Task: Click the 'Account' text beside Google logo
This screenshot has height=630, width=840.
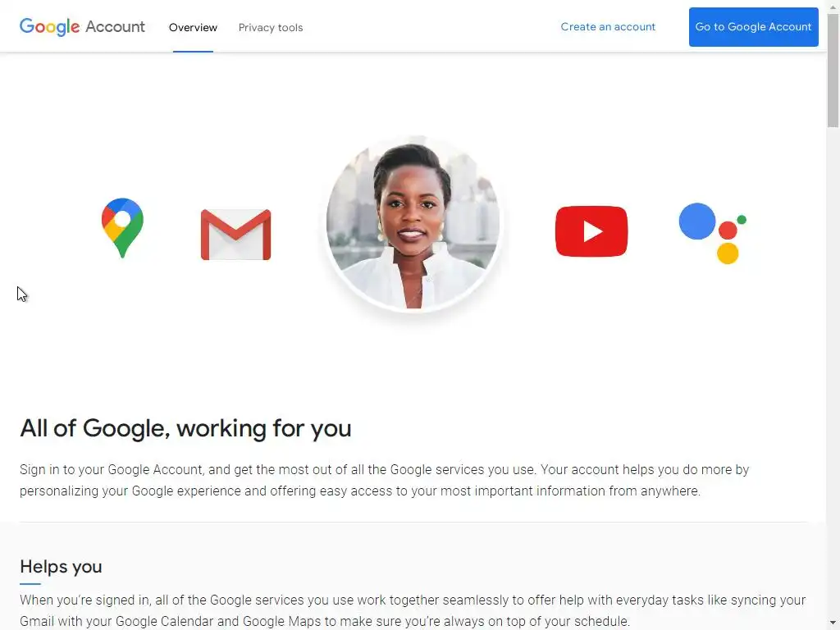Action: (x=115, y=27)
